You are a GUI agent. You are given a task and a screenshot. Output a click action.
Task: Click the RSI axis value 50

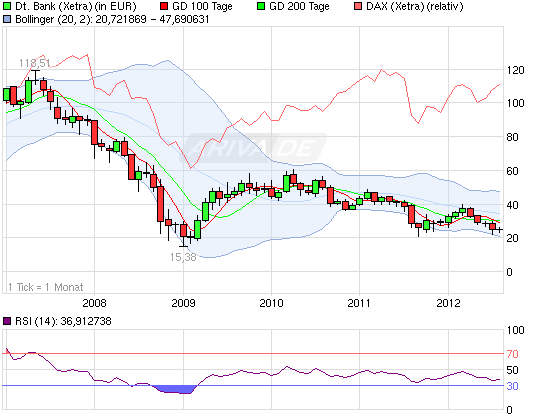512,370
